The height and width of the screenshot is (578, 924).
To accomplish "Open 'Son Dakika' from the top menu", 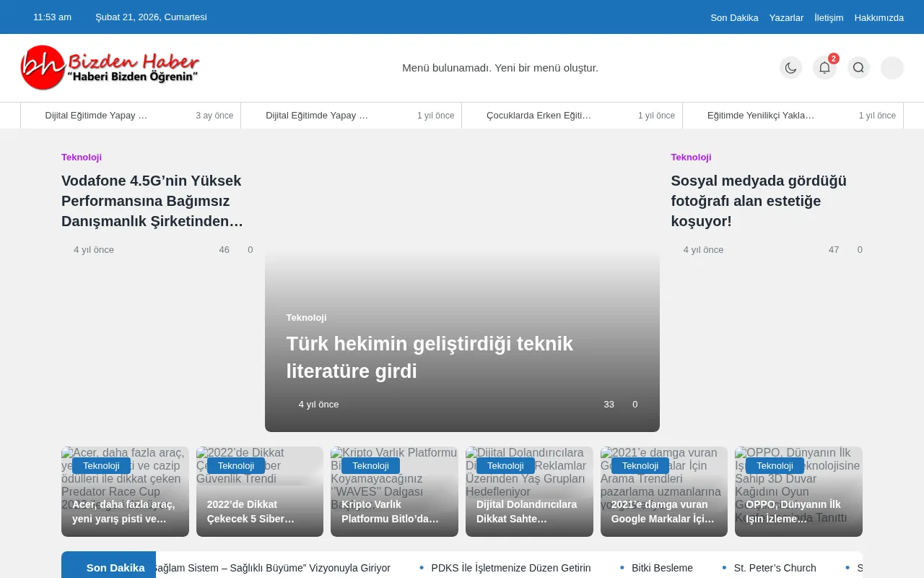I will click(x=734, y=17).
